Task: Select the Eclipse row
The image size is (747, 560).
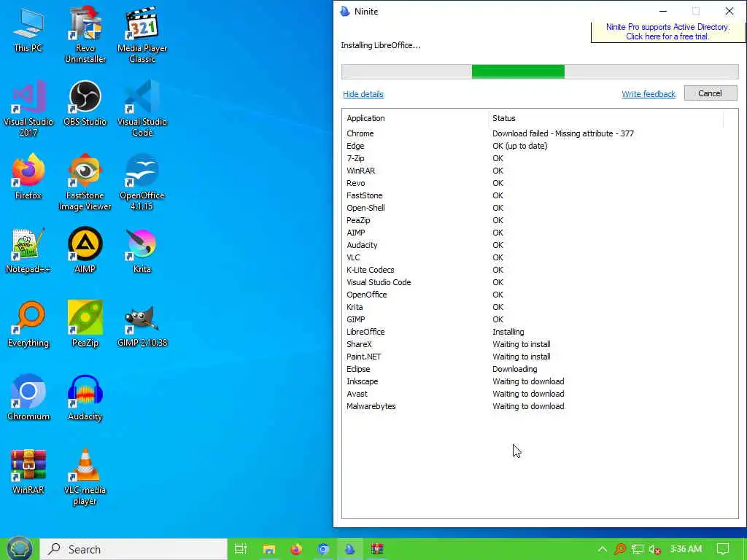Action: [540, 369]
